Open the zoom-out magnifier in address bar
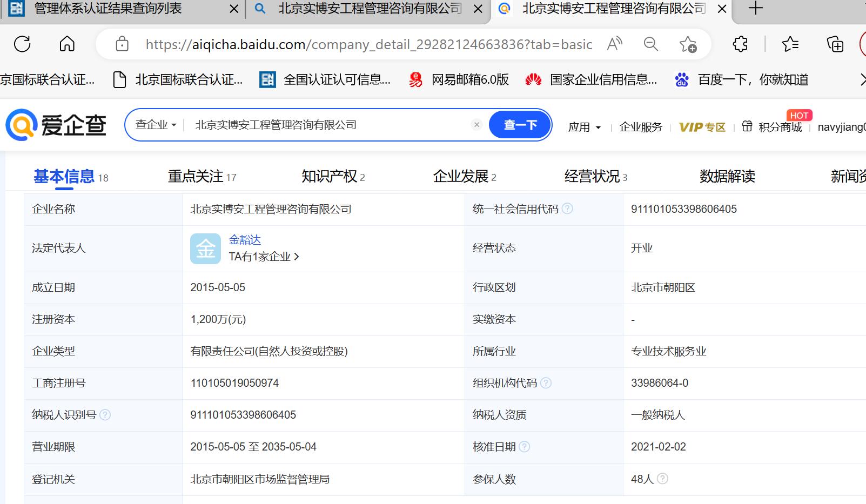Viewport: 866px width, 504px height. [x=651, y=44]
